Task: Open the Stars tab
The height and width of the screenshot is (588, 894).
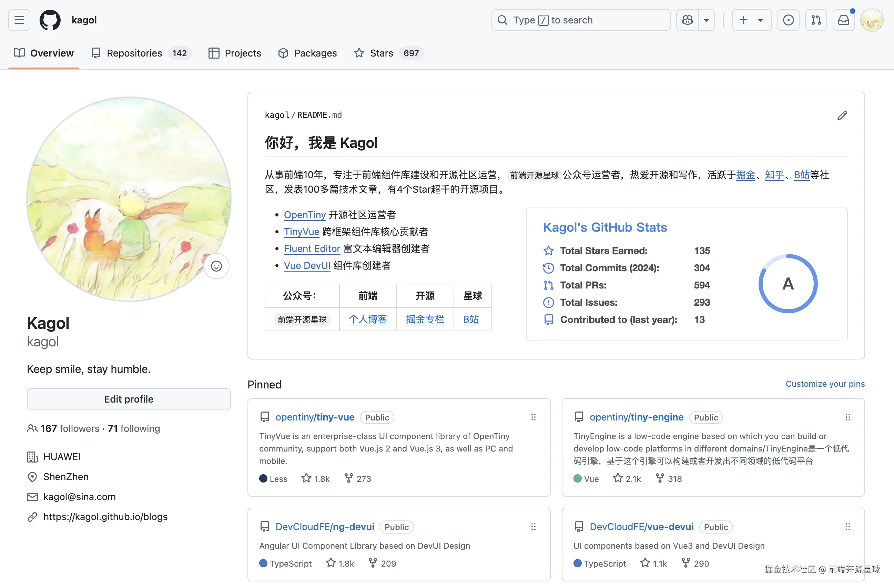Action: 381,53
